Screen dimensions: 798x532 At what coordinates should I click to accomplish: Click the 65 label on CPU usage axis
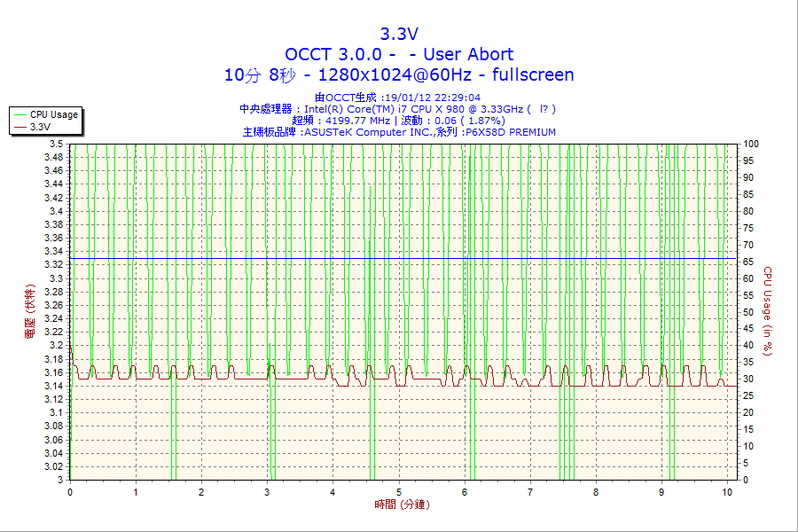748,262
